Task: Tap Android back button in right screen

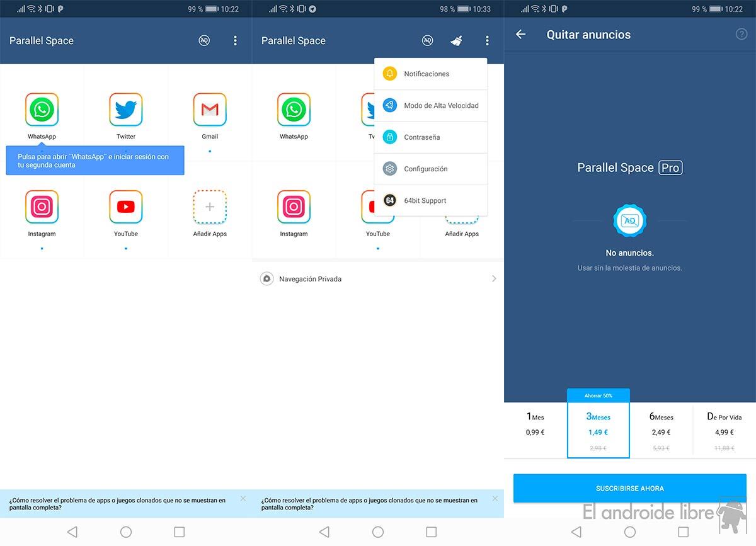Action: pos(576,532)
